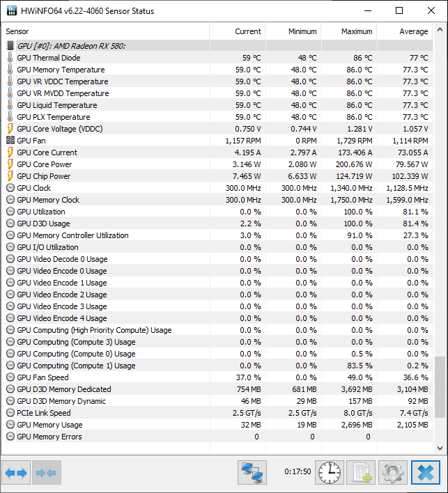
Task: Start logging with the sheet-plus icon
Action: (x=361, y=473)
